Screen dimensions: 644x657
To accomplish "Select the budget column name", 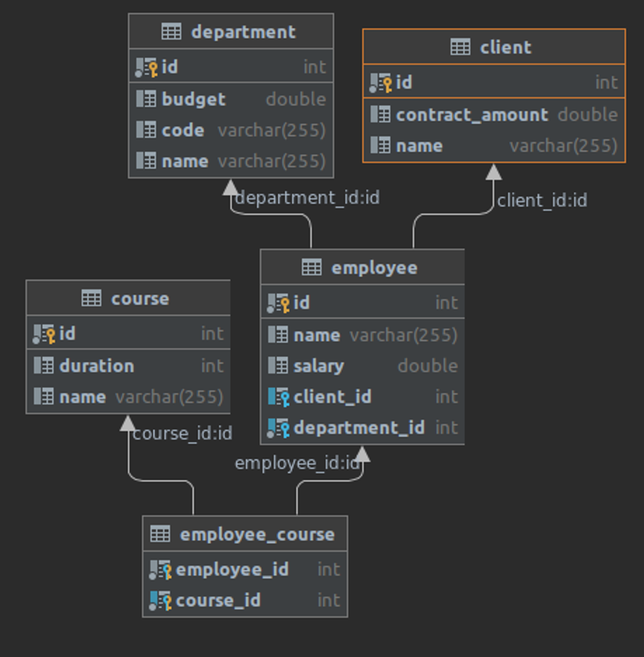I will click(194, 99).
